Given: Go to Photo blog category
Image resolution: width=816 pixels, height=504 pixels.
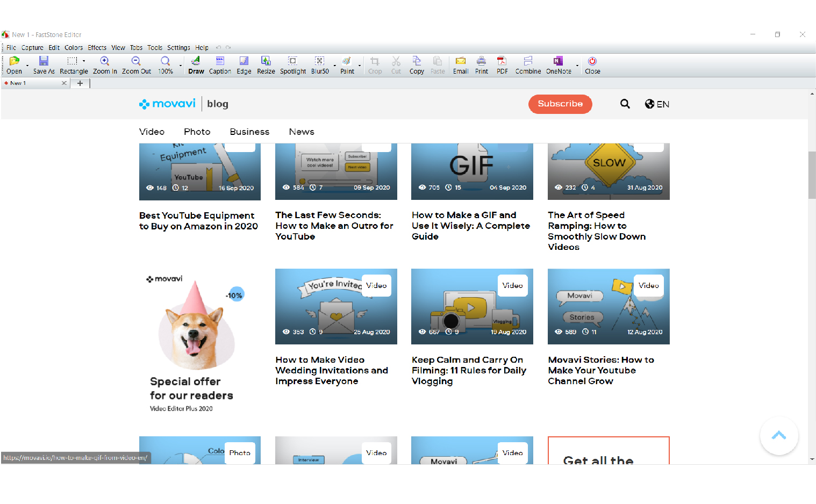Looking at the screenshot, I should (197, 132).
